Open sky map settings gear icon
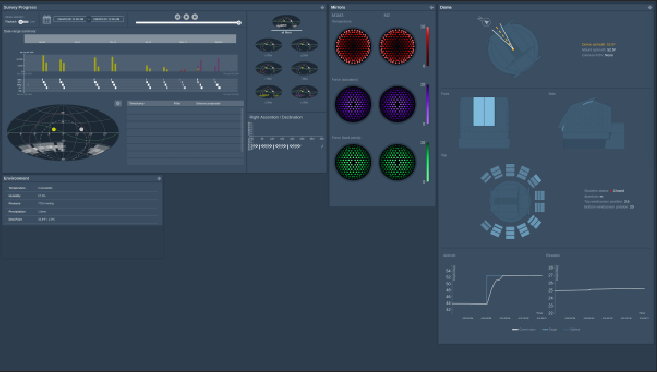This screenshot has height=372, width=657. (118, 103)
